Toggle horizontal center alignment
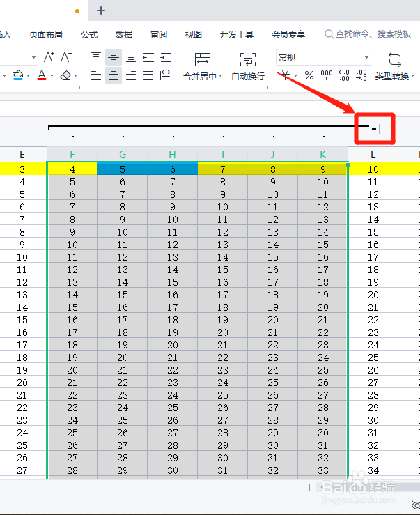 pos(114,75)
